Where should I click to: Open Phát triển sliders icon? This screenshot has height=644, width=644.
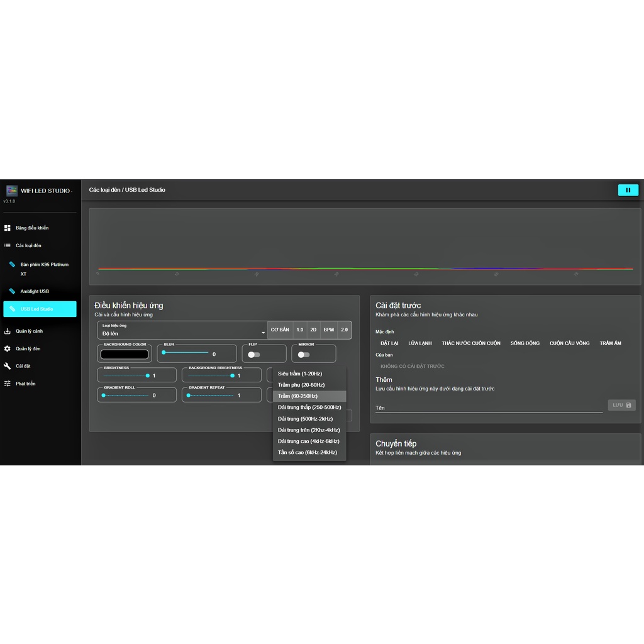pos(8,384)
